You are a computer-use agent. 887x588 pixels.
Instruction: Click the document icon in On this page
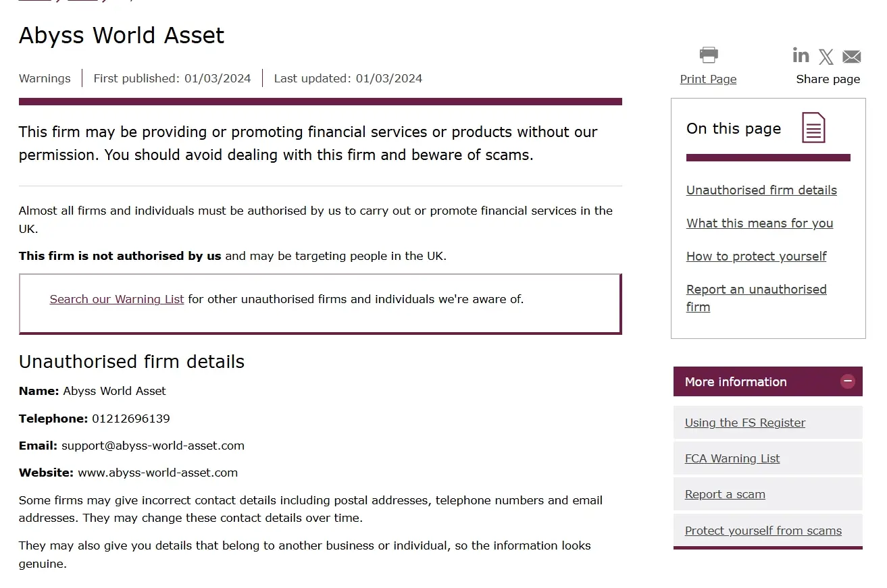(813, 128)
